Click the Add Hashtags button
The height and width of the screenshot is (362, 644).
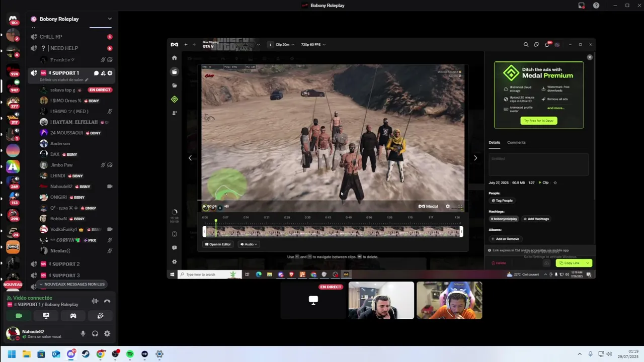pos(536,219)
